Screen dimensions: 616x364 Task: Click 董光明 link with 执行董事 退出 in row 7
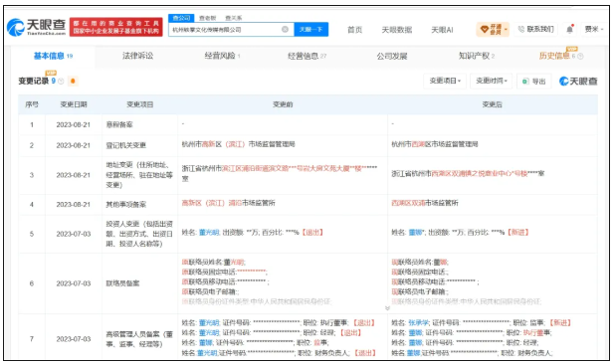209,323
